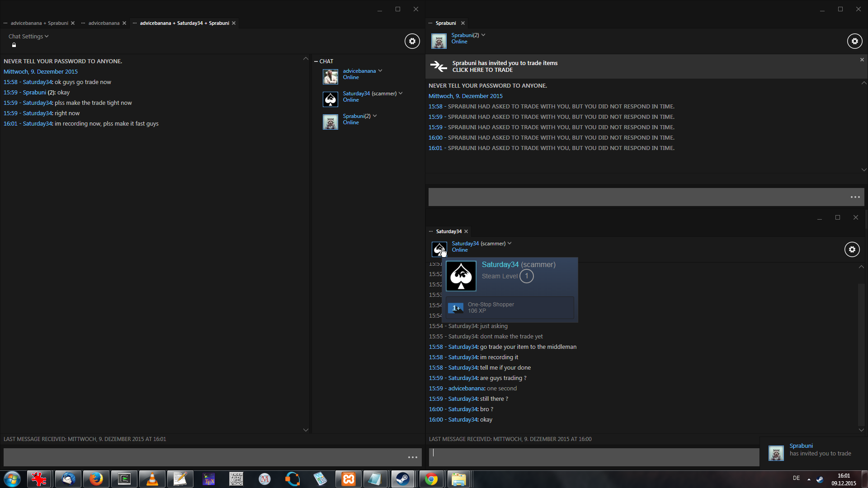Click Steam icon in Windows taskbar
Image resolution: width=868 pixels, height=488 pixels.
click(x=402, y=479)
